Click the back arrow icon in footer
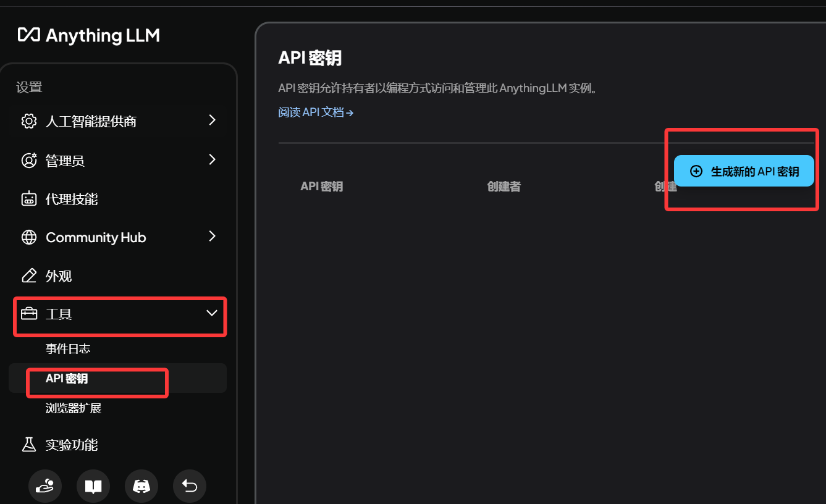Viewport: 826px width, 504px height. click(190, 487)
